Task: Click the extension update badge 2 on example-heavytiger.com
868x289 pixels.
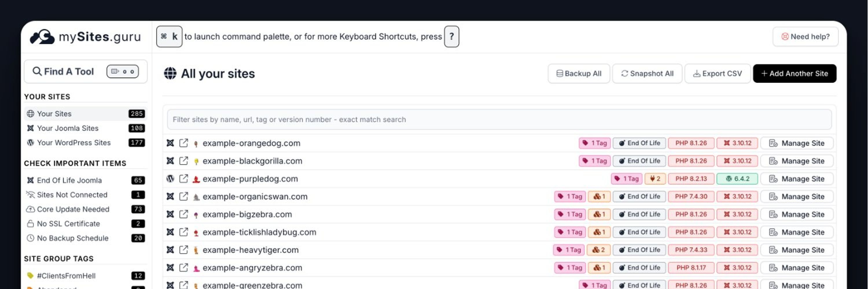Action: [x=598, y=250]
